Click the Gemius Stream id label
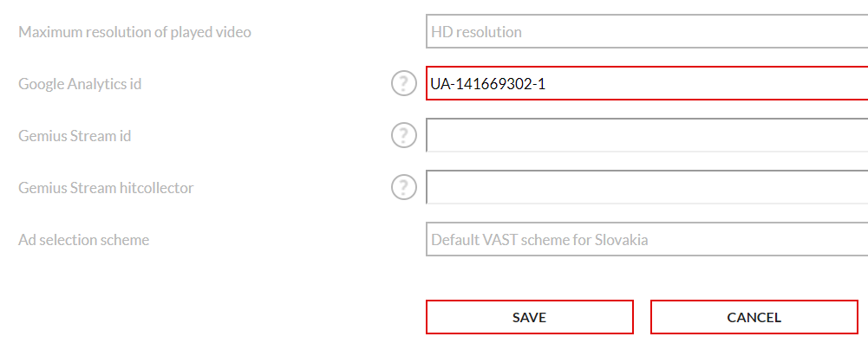Image resolution: width=868 pixels, height=343 pixels. (75, 135)
